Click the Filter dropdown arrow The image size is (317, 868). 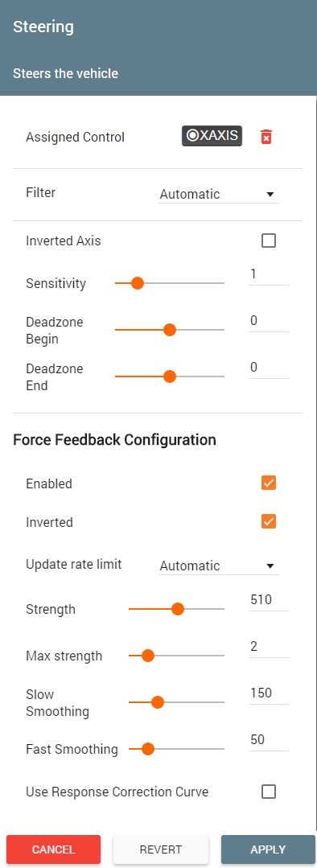tap(270, 195)
